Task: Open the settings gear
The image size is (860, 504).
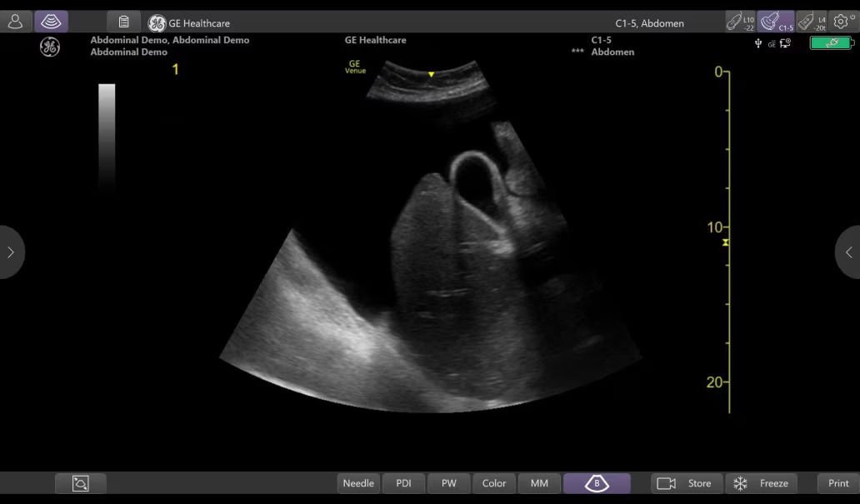Action: tap(843, 22)
